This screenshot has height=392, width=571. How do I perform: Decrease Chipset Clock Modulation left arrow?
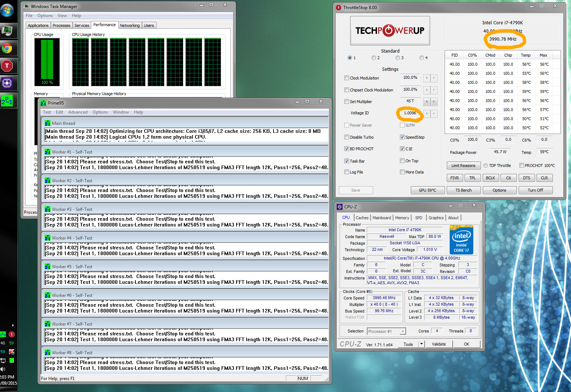tap(427, 90)
